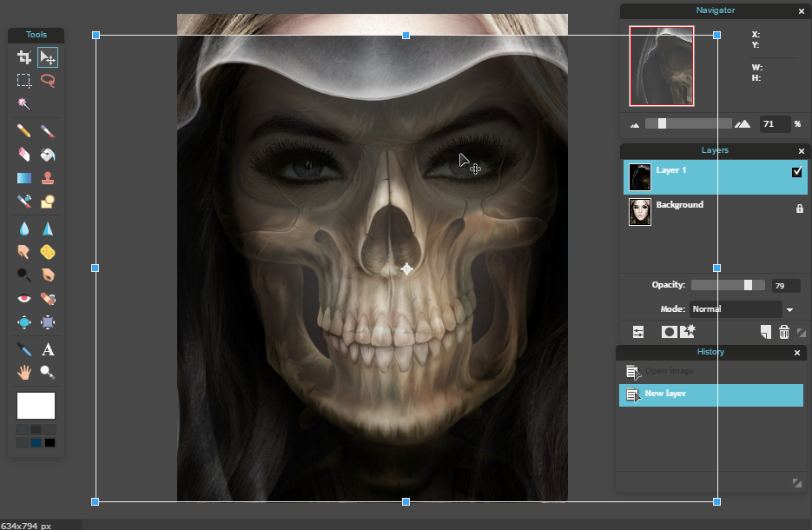Select the Sponge tool
Image resolution: width=812 pixels, height=530 pixels.
click(x=48, y=252)
